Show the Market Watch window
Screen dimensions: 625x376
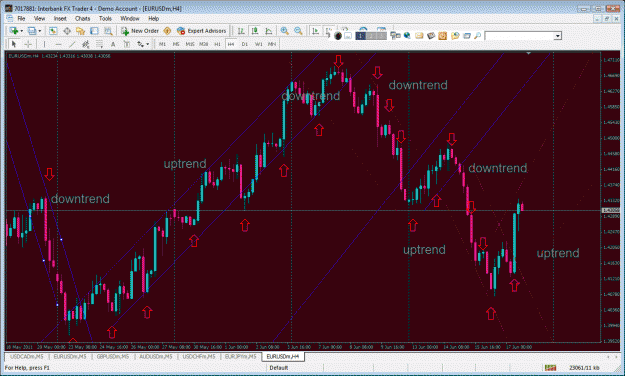tap(53, 31)
